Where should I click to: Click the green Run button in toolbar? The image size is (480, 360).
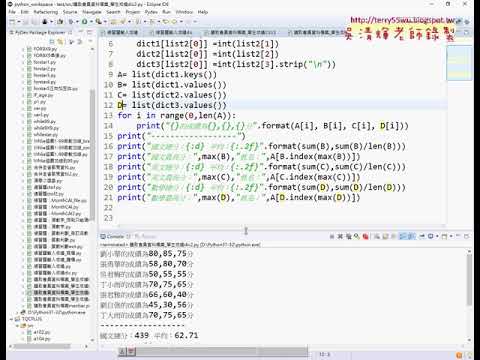pyautogui.click(x=84, y=22)
